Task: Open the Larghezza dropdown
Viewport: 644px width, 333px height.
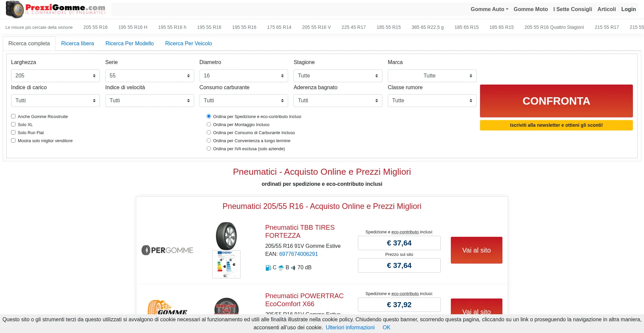Action: (55, 76)
